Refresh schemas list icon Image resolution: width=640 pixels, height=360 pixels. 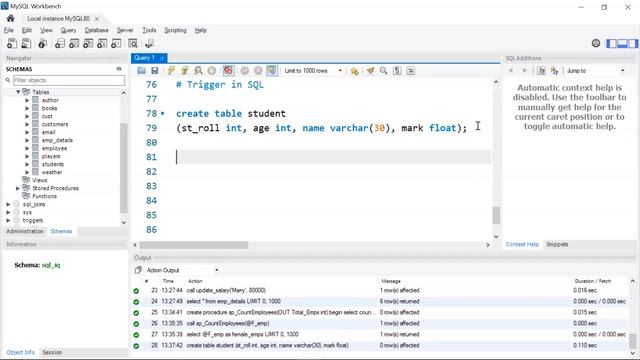tap(119, 69)
